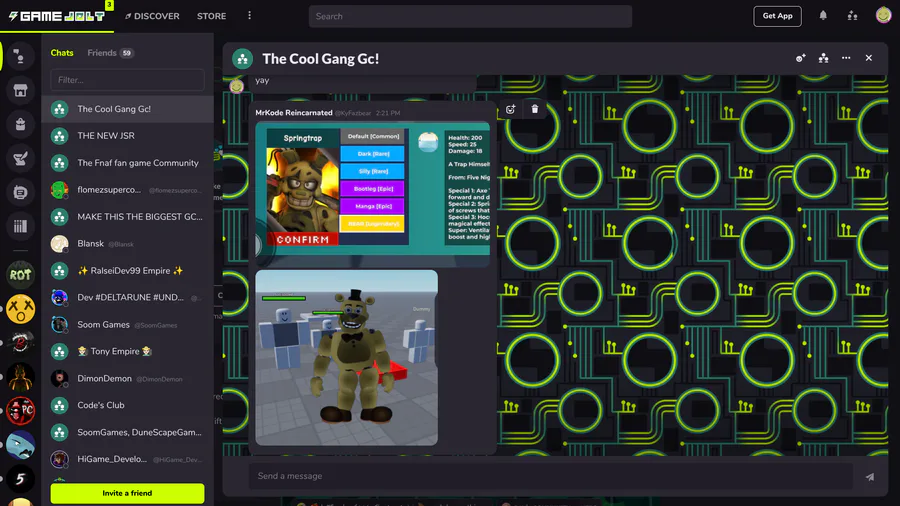Click the chat Filter field
This screenshot has width=900, height=506.
[x=127, y=80]
